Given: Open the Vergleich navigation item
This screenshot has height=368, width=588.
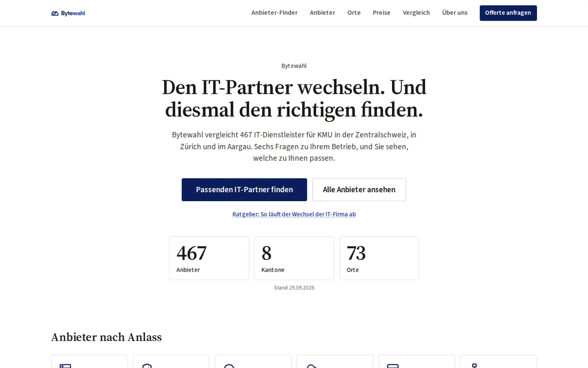Looking at the screenshot, I should (416, 13).
